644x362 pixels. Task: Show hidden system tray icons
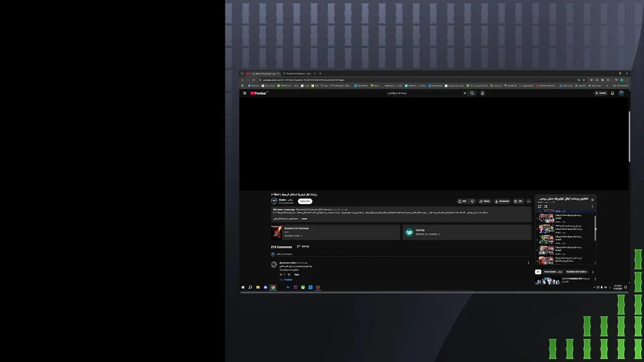(x=594, y=288)
